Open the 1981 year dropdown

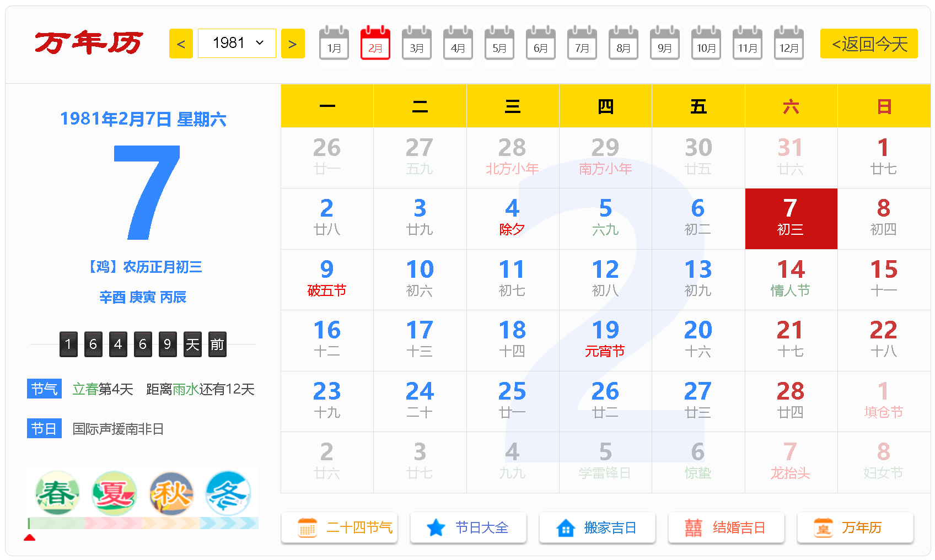237,43
